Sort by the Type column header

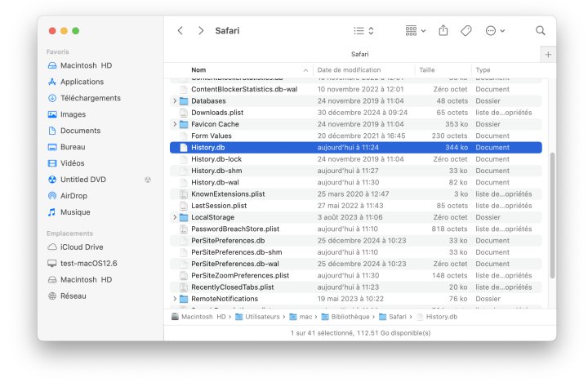(508, 70)
